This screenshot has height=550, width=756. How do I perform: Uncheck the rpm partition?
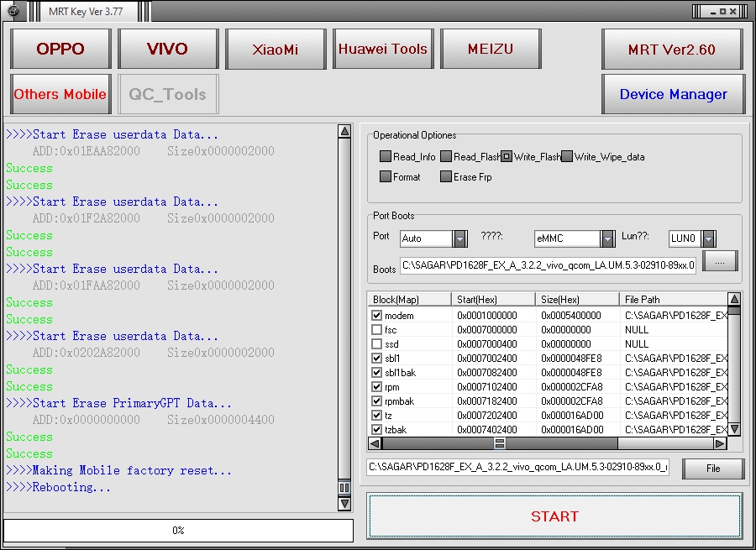pos(376,386)
